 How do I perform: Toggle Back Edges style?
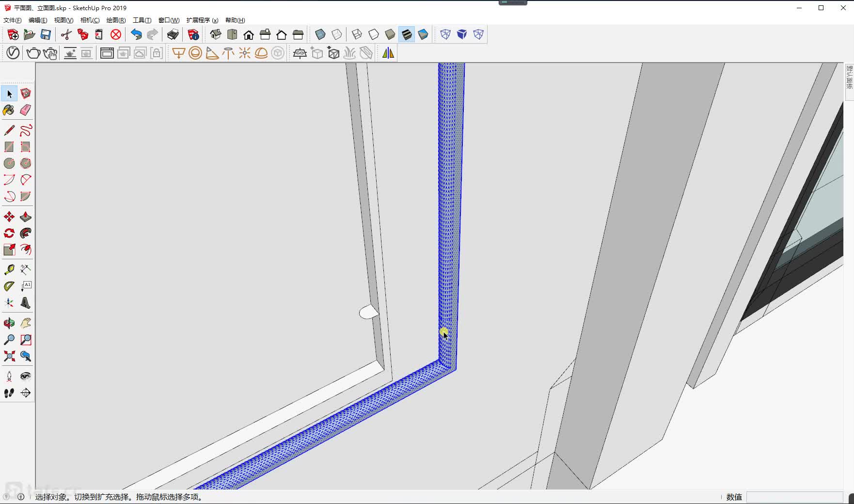pyautogui.click(x=337, y=34)
